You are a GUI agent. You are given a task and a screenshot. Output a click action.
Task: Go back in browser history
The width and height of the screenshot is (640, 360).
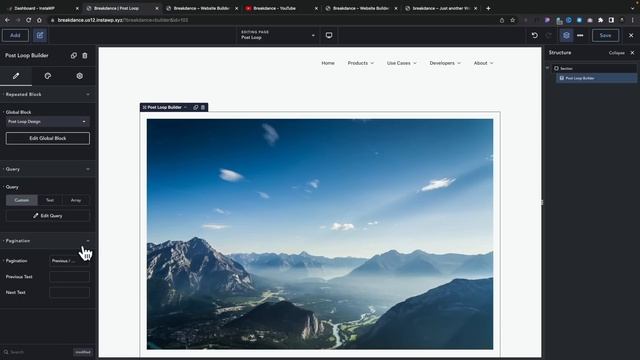[7, 20]
